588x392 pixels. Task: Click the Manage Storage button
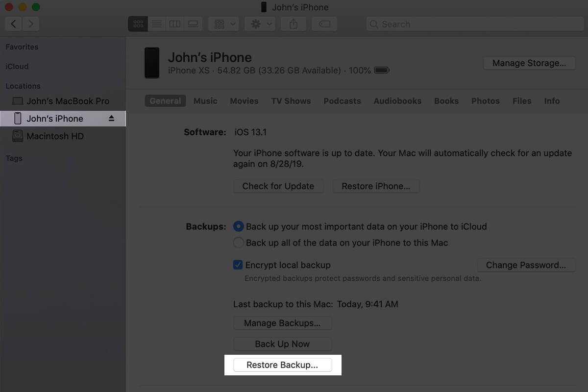pyautogui.click(x=529, y=63)
